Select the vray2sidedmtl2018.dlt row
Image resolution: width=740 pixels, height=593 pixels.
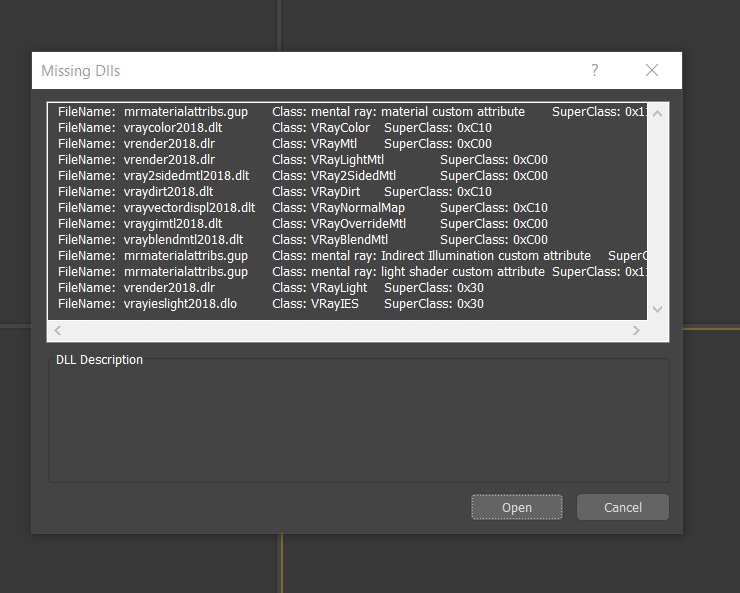tap(348, 176)
